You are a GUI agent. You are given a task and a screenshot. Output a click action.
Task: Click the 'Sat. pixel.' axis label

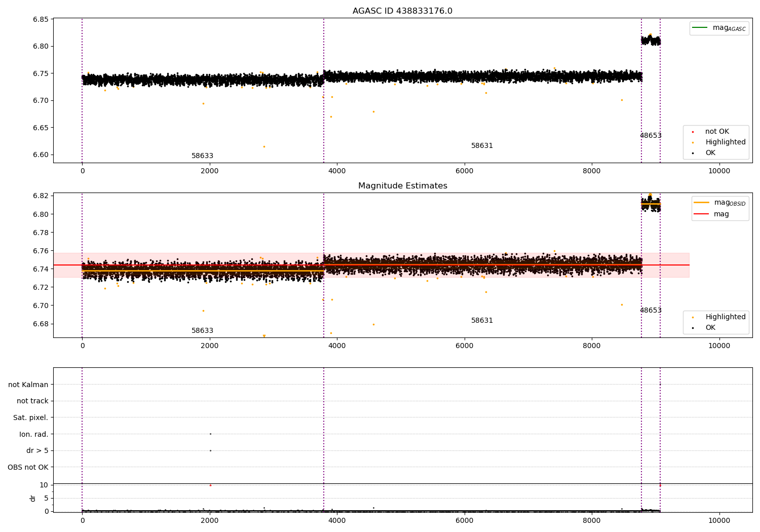[x=31, y=417]
